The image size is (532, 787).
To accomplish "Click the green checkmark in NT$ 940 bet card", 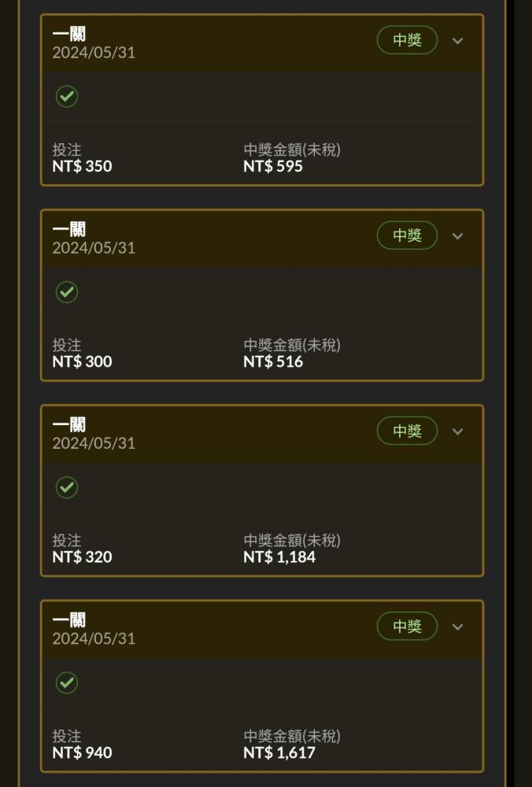I will (x=67, y=682).
